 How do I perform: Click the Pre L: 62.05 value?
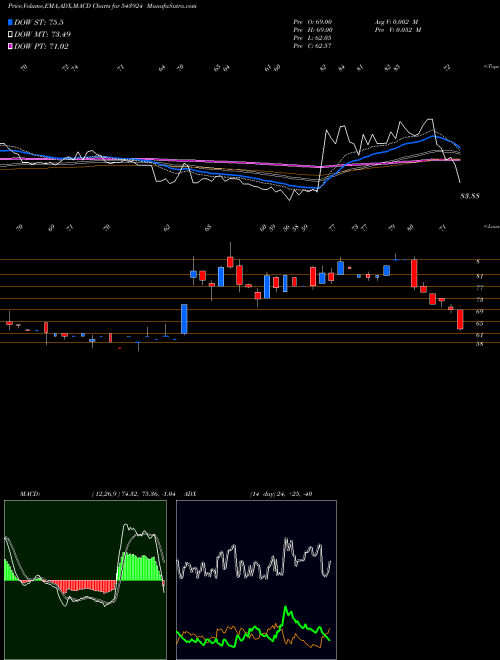(313, 38)
